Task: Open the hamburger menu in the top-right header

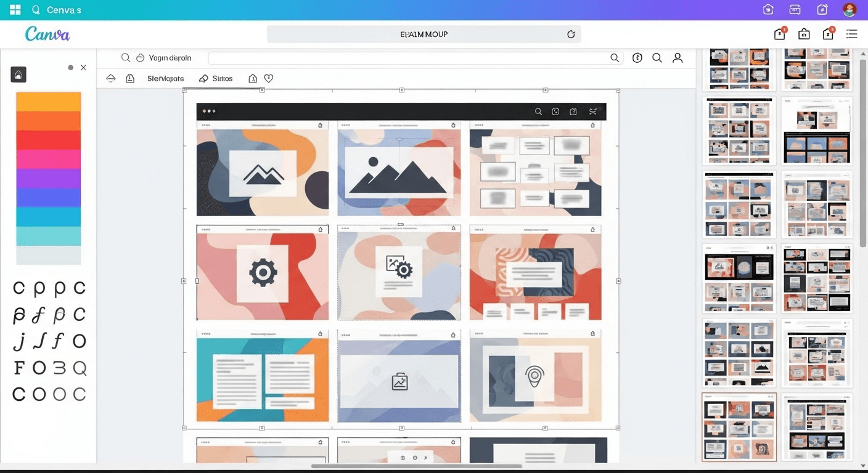Action: click(x=851, y=34)
